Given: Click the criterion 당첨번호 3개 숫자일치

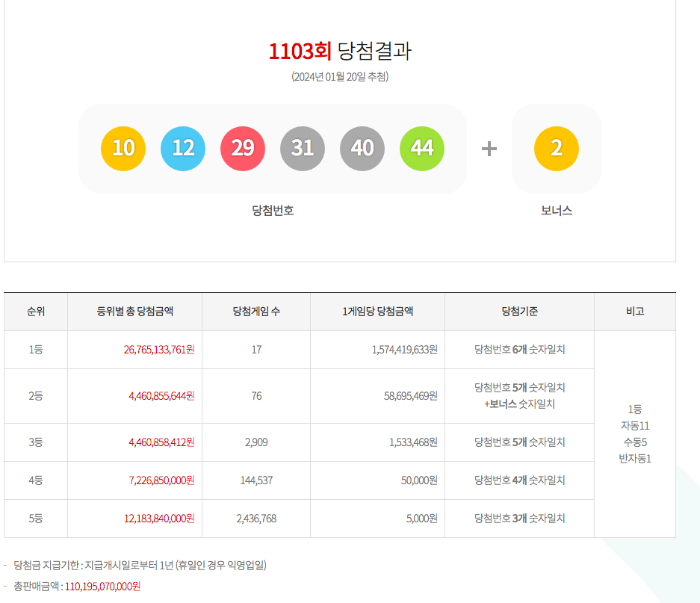Looking at the screenshot, I should coord(520,519).
